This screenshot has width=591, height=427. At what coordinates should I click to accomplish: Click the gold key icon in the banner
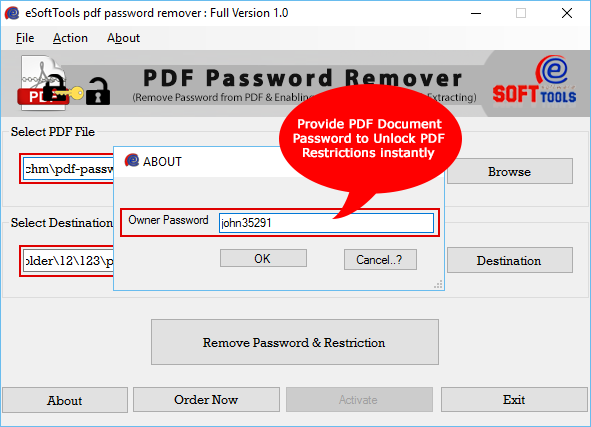[70, 93]
